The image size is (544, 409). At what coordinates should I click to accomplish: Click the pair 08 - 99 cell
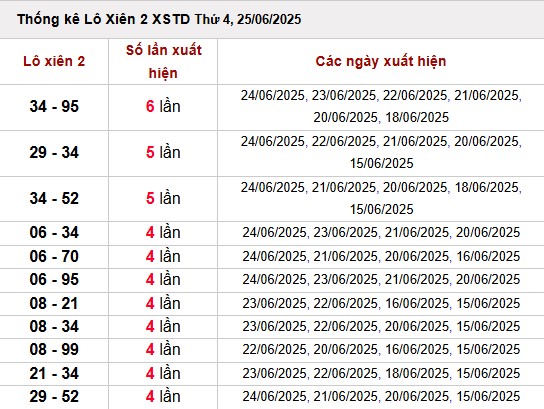tap(54, 349)
